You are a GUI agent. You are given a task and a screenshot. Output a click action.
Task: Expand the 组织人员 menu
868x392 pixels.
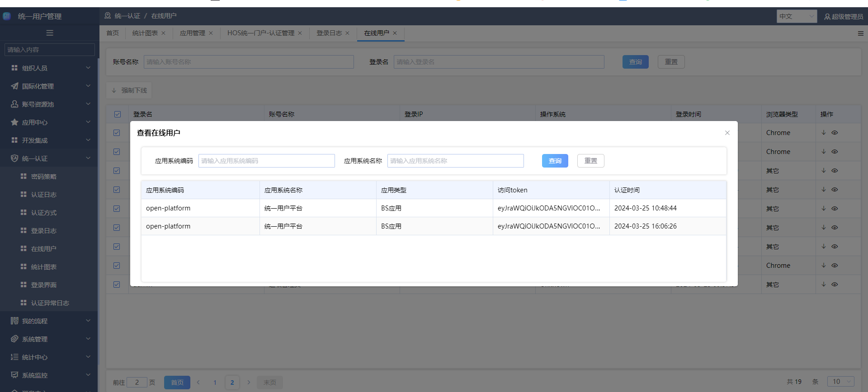[88, 68]
